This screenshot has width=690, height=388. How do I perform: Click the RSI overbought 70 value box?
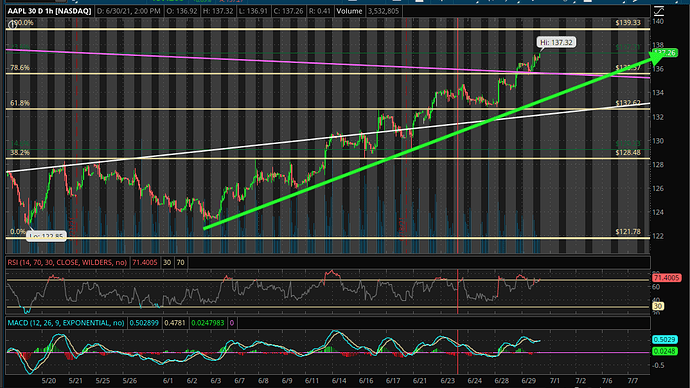(x=180, y=263)
